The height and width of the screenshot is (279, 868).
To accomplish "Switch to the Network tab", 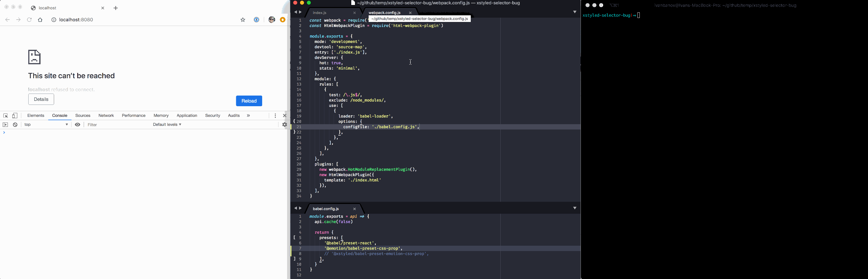I will (x=106, y=116).
